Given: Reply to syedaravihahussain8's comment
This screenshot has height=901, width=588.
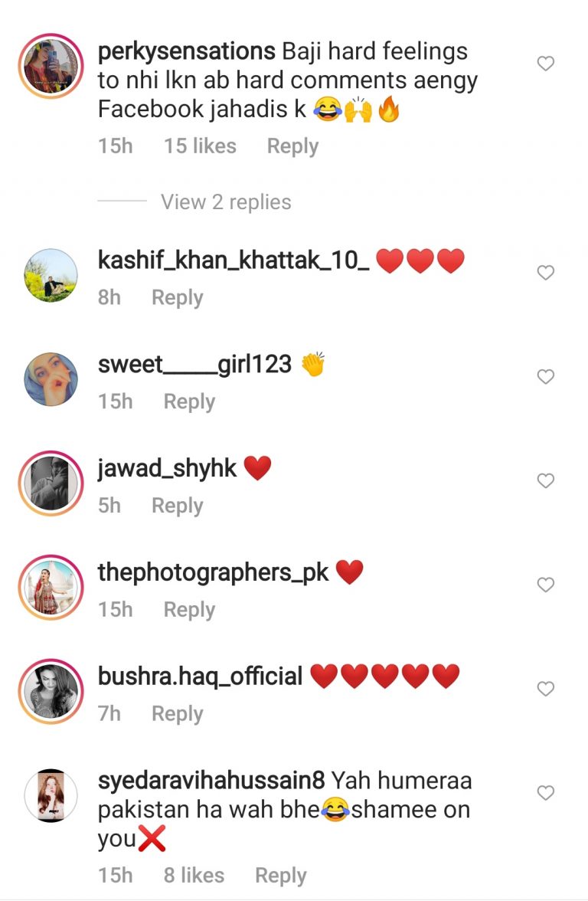Looking at the screenshot, I should [280, 876].
